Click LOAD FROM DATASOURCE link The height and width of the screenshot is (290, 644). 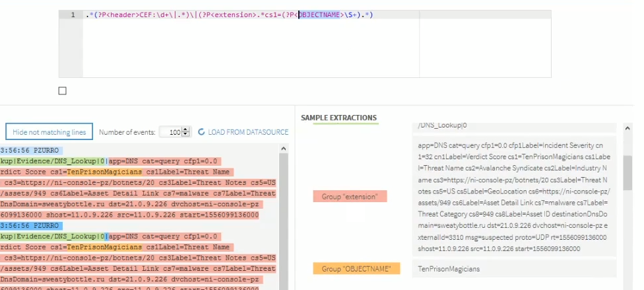(x=248, y=132)
